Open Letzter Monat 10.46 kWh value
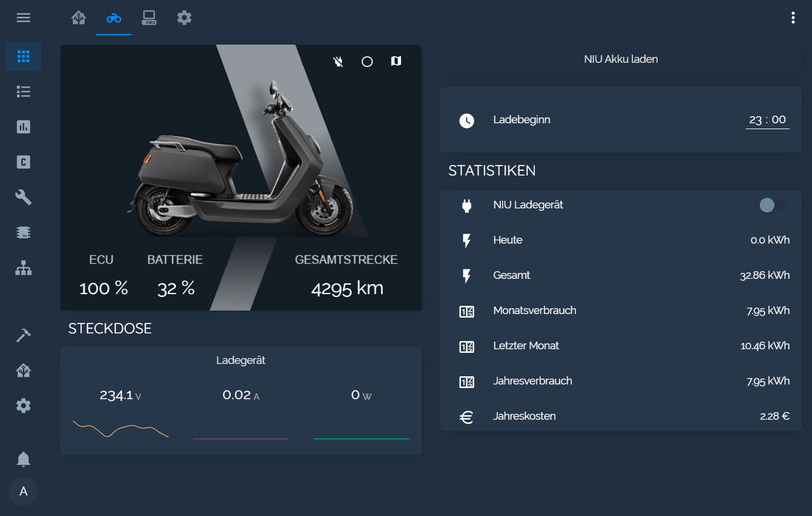 point(765,346)
